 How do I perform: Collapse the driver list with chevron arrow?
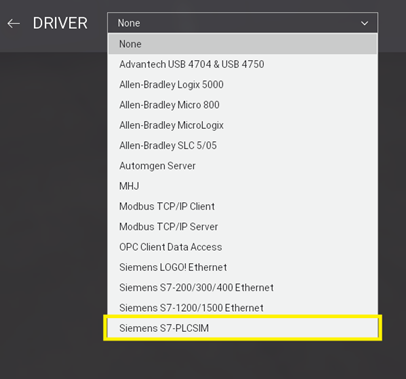[365, 23]
